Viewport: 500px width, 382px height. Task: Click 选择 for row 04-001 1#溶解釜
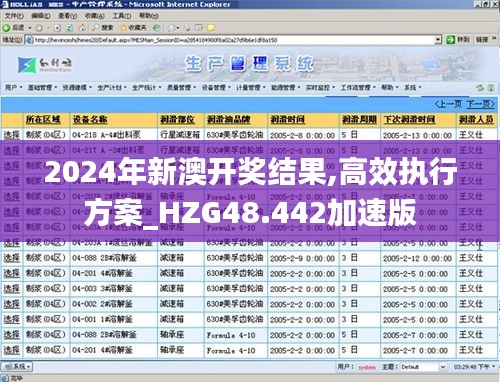[x=12, y=319]
